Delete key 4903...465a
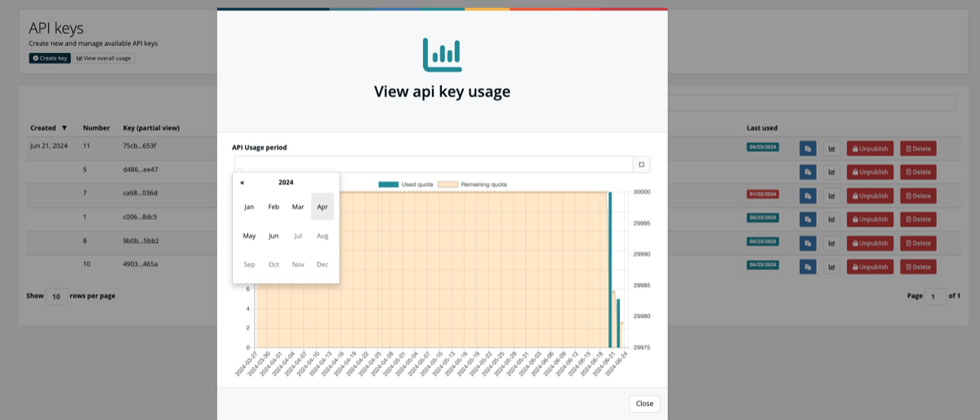980x420 pixels. pyautogui.click(x=918, y=266)
